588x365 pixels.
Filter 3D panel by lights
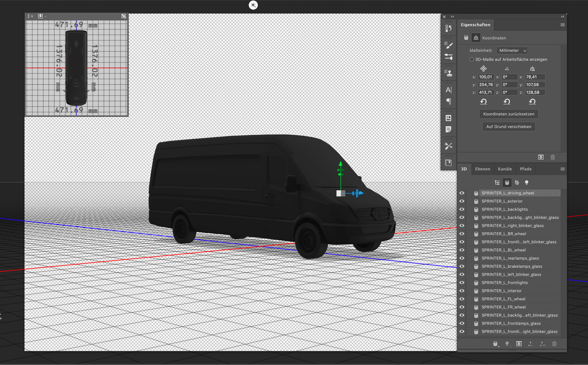(x=527, y=183)
